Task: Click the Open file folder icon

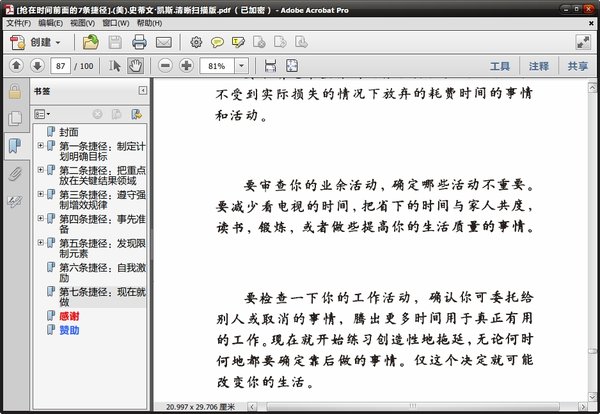Action: tap(91, 42)
